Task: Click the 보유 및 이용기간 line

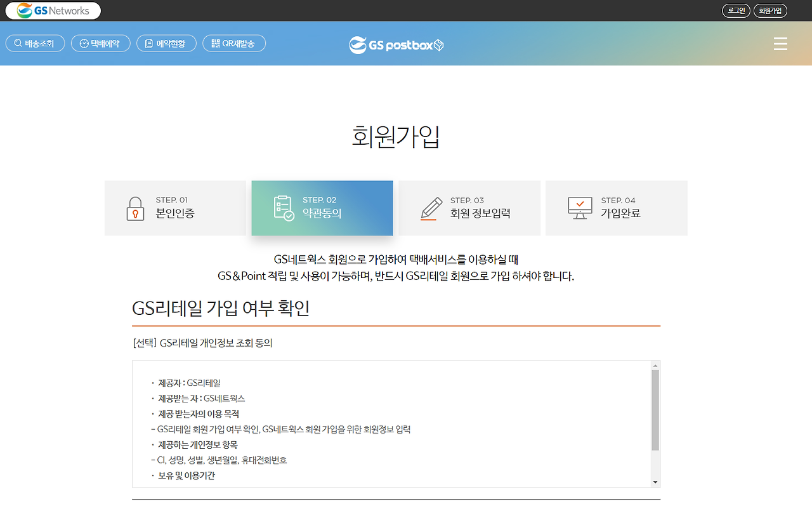Action: point(183,475)
